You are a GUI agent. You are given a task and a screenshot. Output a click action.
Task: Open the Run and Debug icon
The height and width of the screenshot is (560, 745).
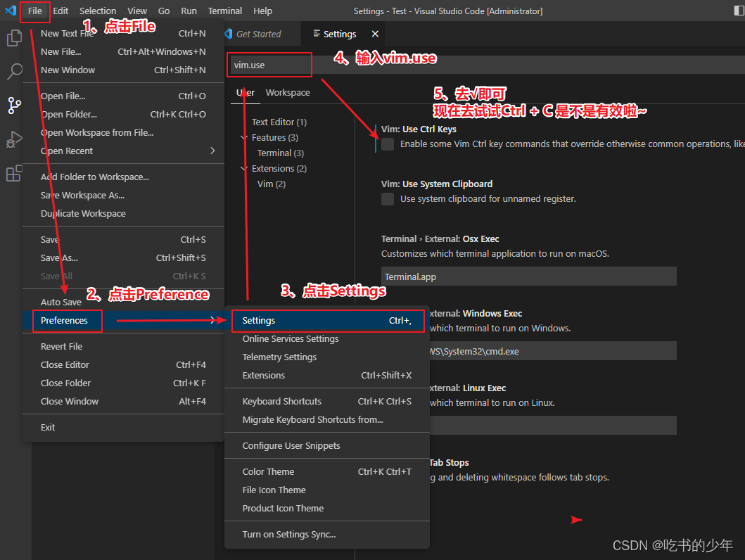[14, 139]
